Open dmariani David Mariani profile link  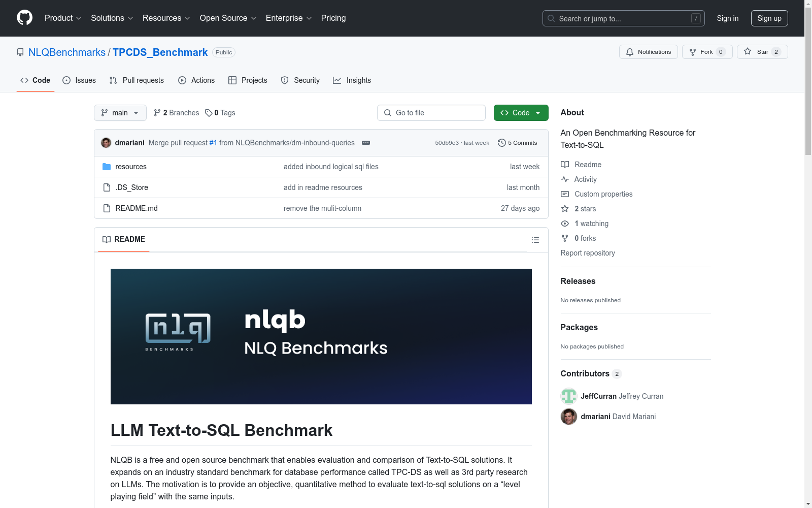click(x=618, y=417)
